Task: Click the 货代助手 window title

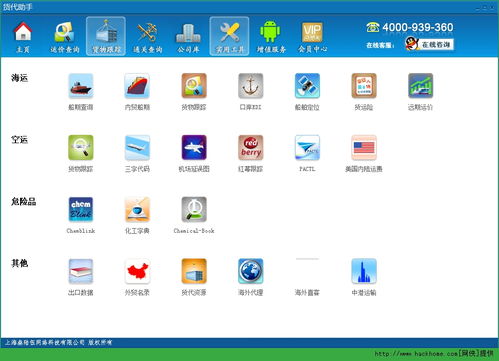Action: [x=18, y=7]
